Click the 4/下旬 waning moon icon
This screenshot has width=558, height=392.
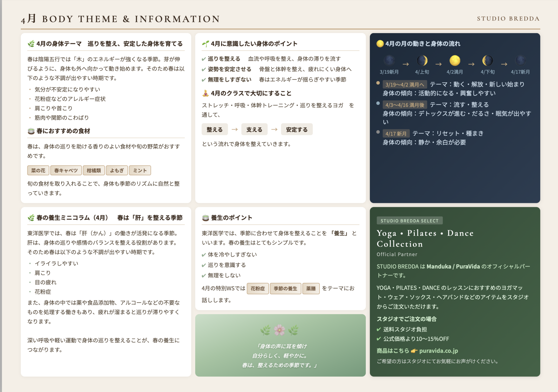click(x=488, y=61)
